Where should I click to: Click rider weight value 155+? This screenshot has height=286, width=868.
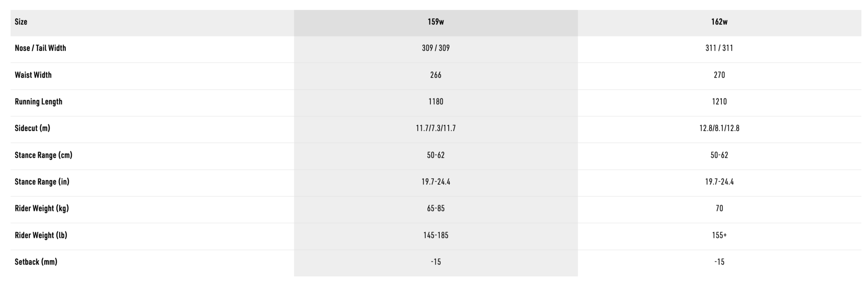pyautogui.click(x=719, y=236)
